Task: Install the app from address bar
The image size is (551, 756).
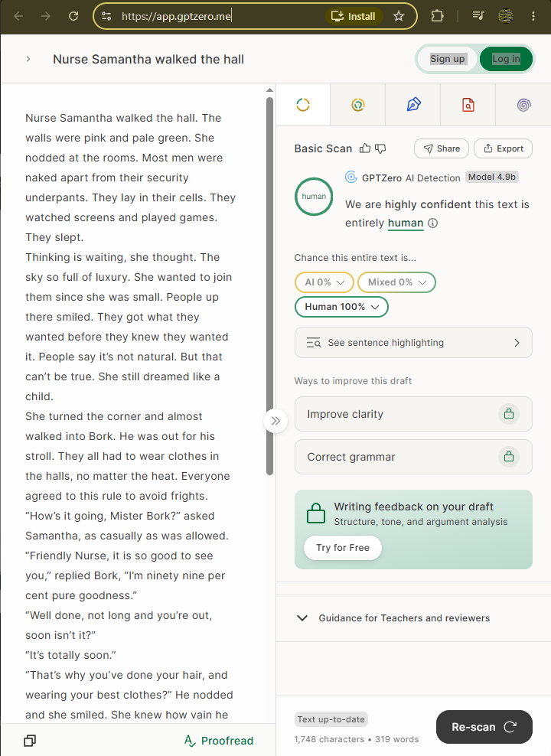Action: click(x=354, y=16)
